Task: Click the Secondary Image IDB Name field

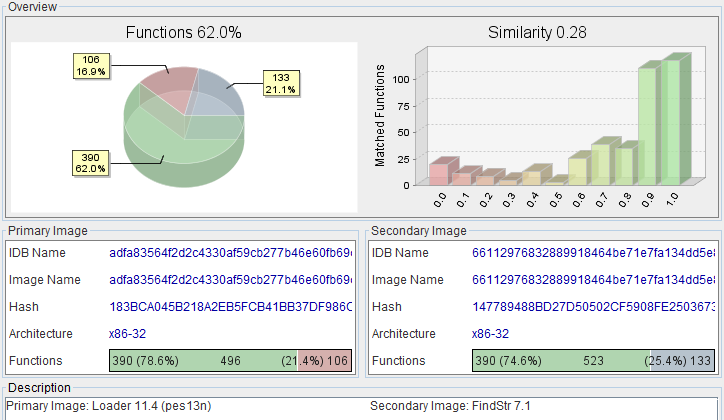Action: point(593,253)
